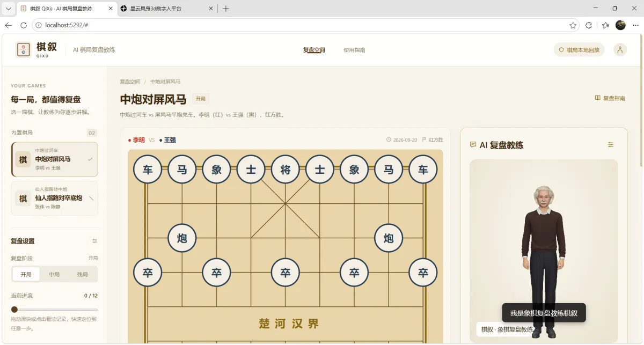This screenshot has width=644, height=345.
Task: Open the 使用指南 navigation tab
Action: (x=354, y=50)
